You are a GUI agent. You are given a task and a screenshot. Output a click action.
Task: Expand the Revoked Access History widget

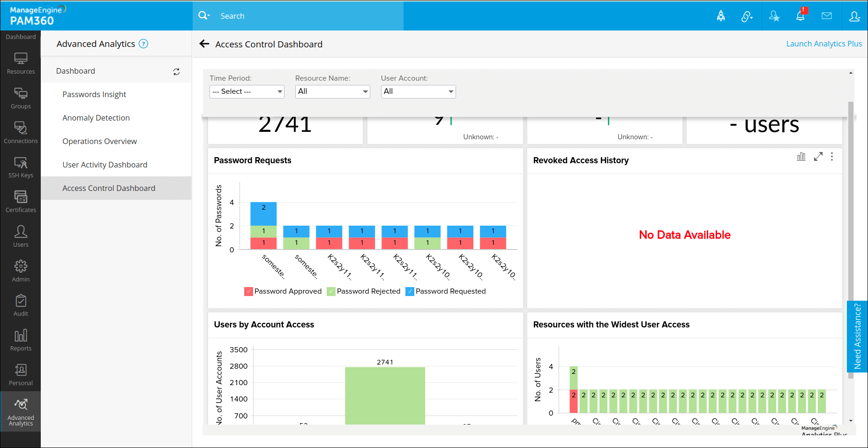(818, 157)
